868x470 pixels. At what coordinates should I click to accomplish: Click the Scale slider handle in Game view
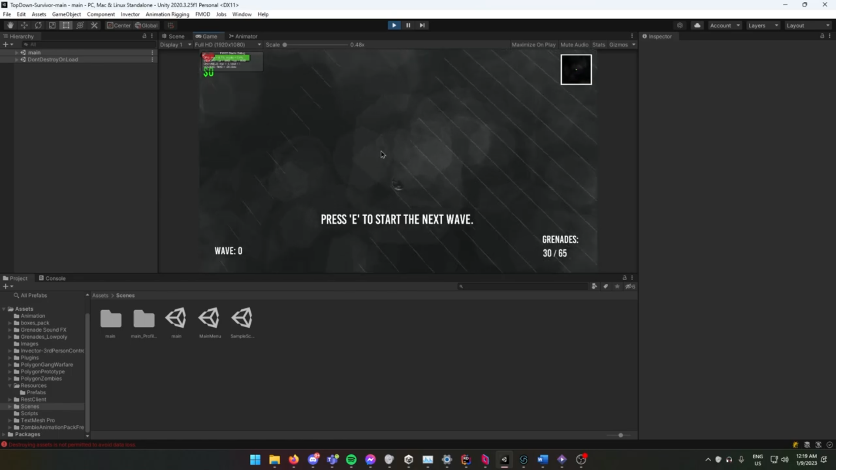(x=285, y=44)
